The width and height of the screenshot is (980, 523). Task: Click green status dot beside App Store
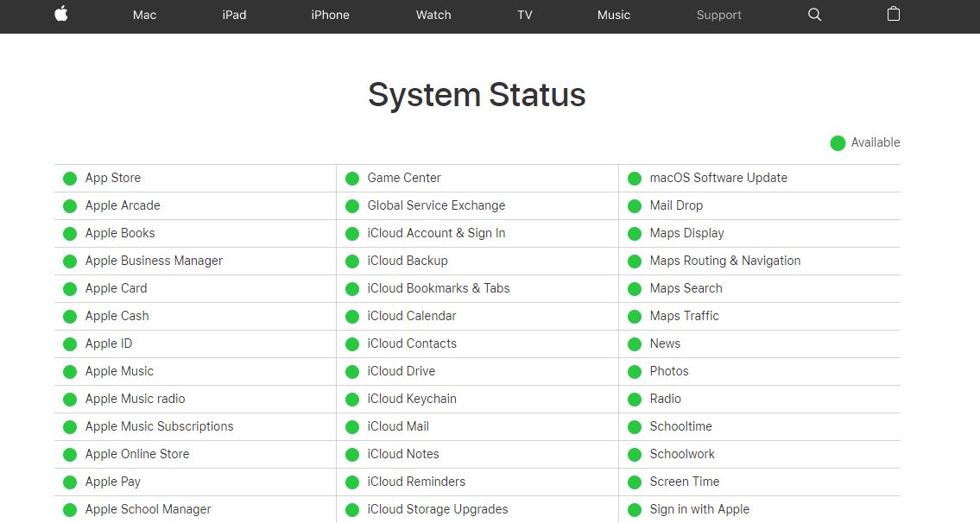pos(70,179)
